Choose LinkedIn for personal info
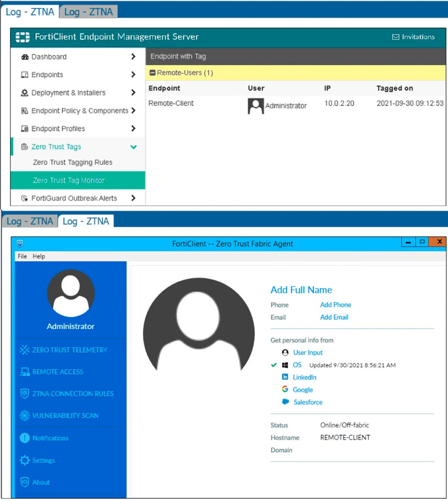Image resolution: width=448 pixels, height=501 pixels. 305,377
